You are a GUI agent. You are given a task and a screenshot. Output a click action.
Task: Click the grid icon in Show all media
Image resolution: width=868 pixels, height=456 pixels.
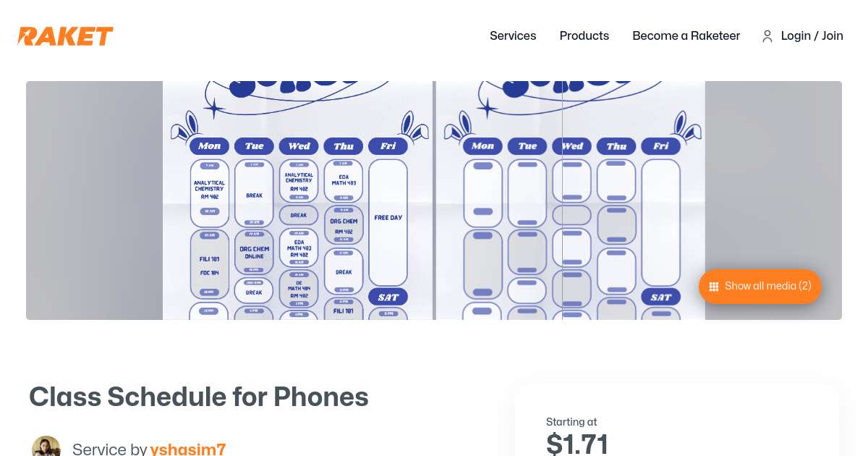tap(713, 287)
